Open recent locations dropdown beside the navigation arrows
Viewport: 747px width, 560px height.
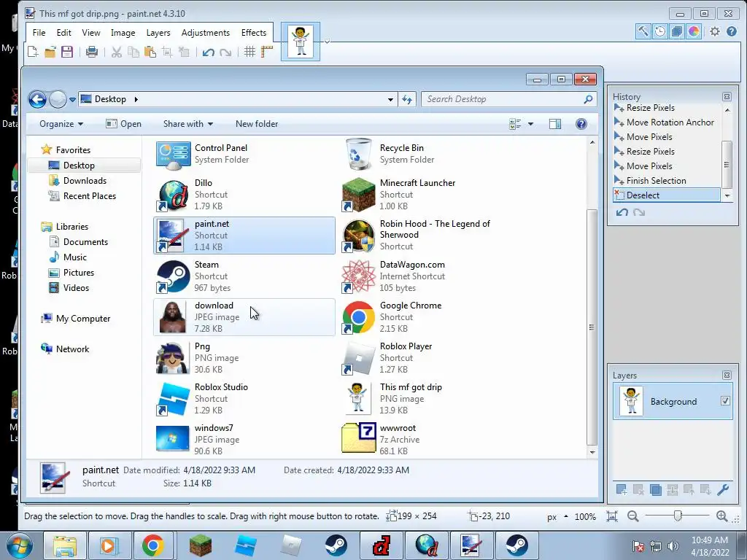(x=72, y=99)
